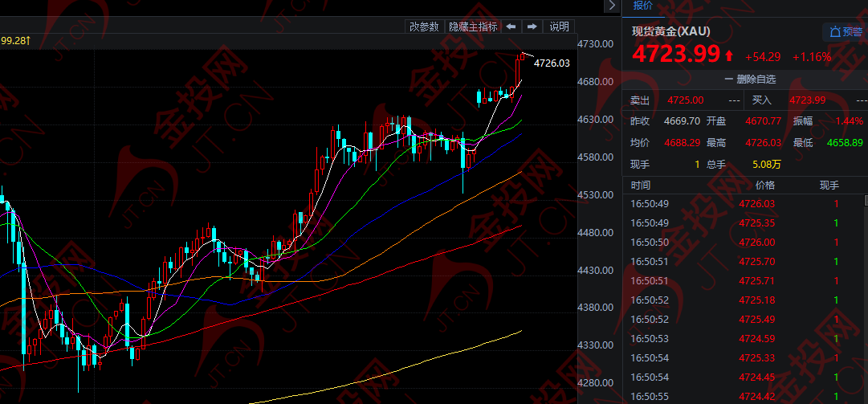Click the 时间 column header
The height and width of the screenshot is (404, 868).
tap(641, 186)
